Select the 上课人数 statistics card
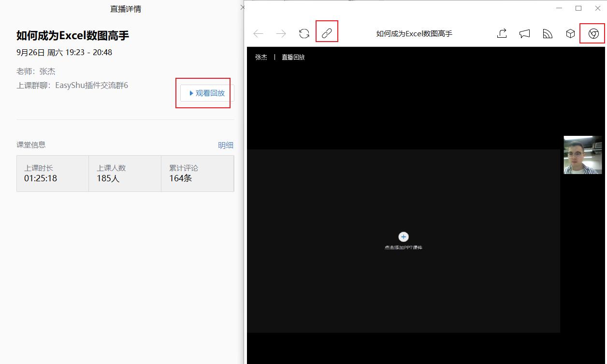The height and width of the screenshot is (364, 607). point(125,173)
